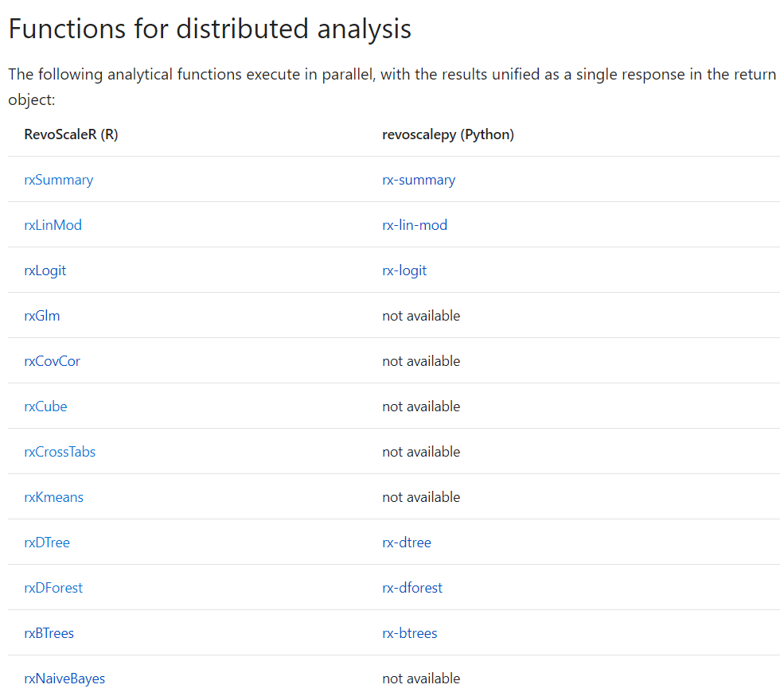
Task: Click the revoscalepy (Python) column header
Action: coord(448,134)
